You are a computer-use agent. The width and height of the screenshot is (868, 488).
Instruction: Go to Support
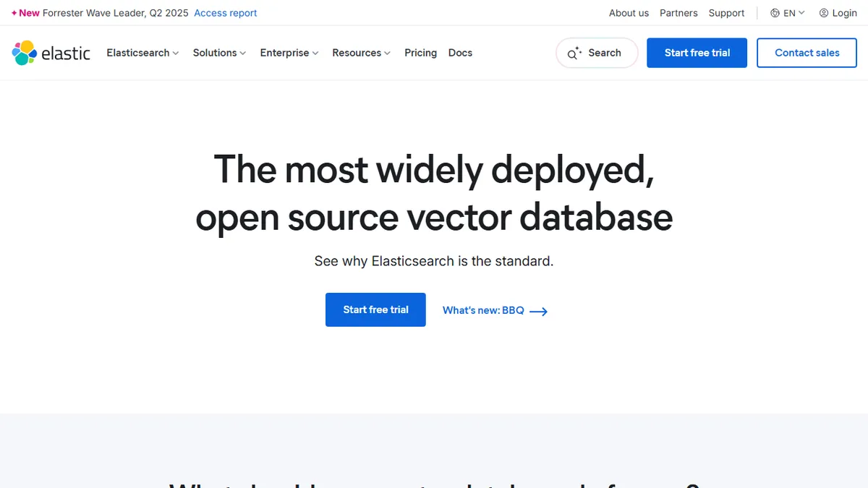726,13
